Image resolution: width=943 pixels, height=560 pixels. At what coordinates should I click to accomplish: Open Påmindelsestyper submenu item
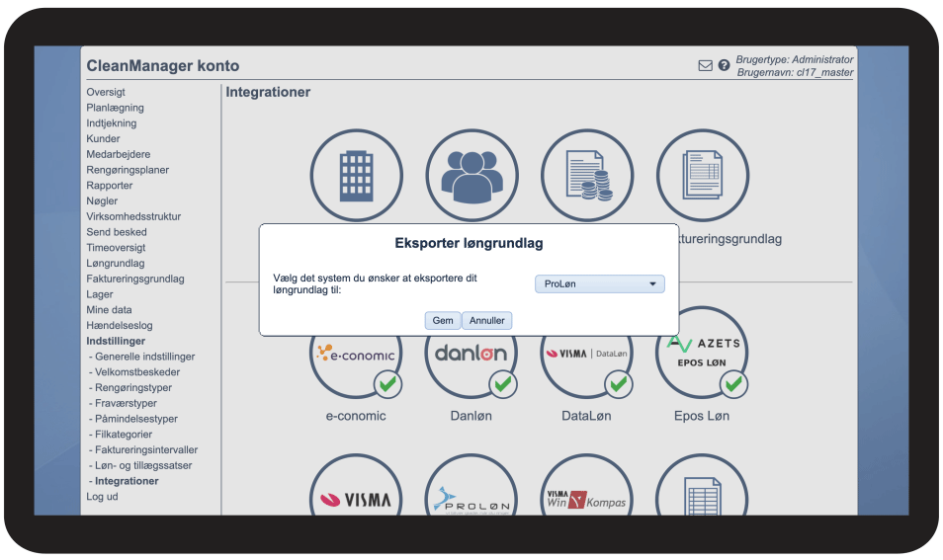click(x=133, y=420)
